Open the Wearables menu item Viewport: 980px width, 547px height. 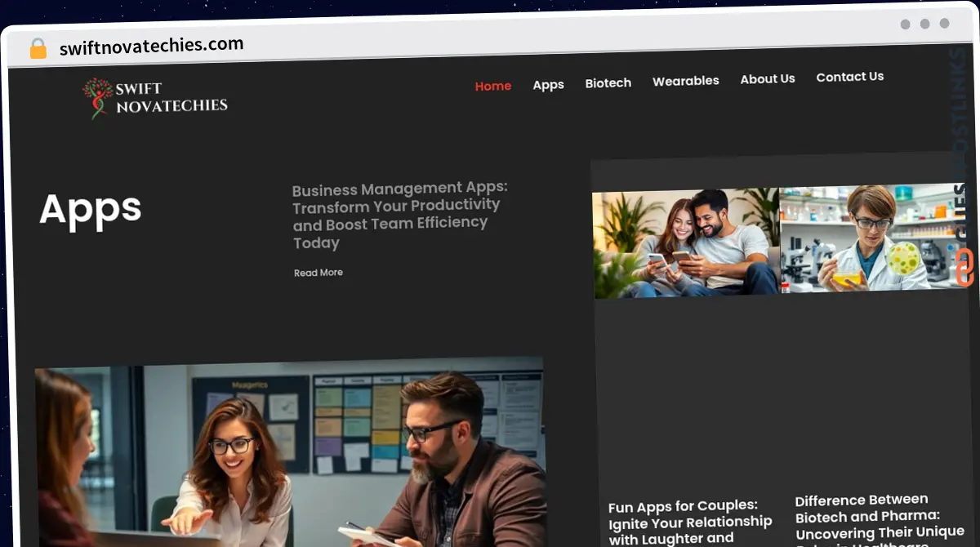(685, 81)
